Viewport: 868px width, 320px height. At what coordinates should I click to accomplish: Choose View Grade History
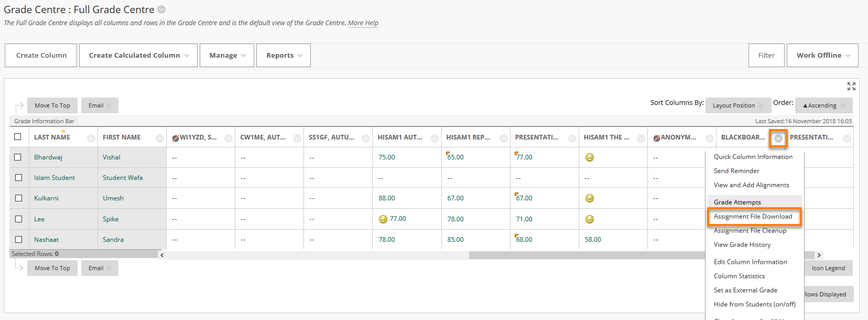[x=742, y=245]
